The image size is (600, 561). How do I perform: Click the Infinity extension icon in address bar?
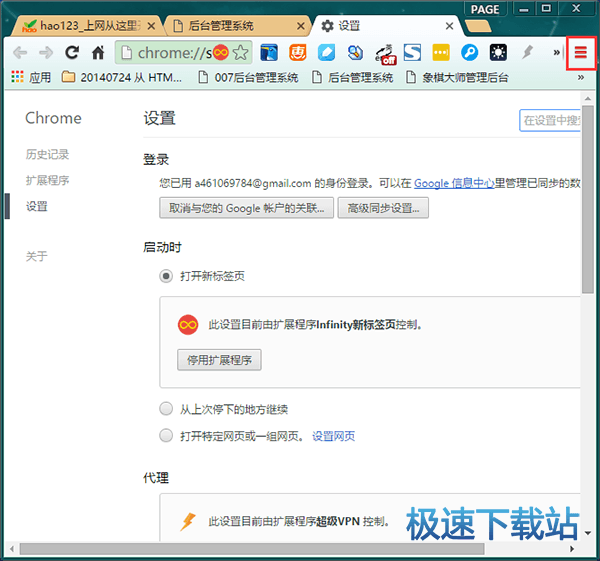click(220, 53)
